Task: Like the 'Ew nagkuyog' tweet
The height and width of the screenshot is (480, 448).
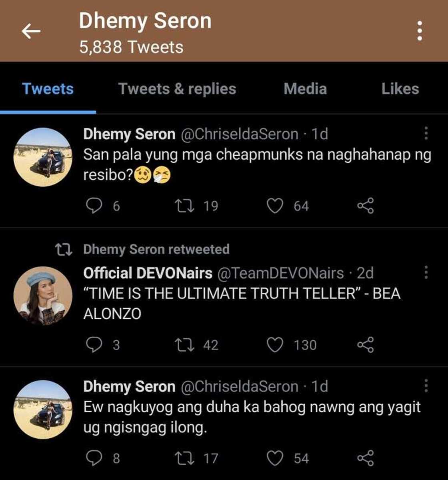Action: 275,458
